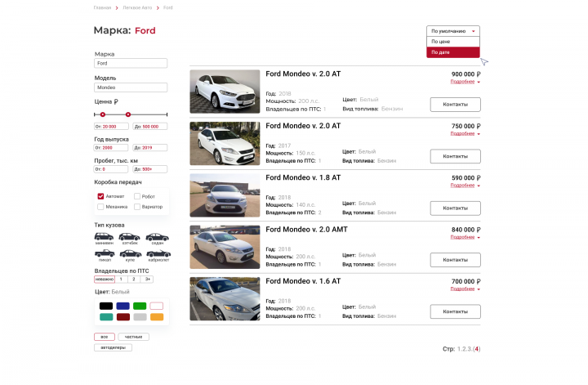
Task: Click the mileage from field
Action: pyautogui.click(x=110, y=169)
